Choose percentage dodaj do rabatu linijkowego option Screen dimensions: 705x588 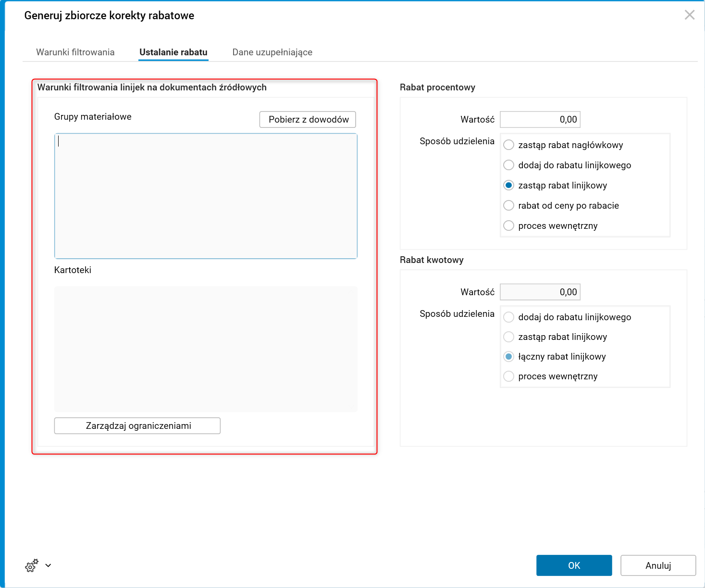pyautogui.click(x=509, y=165)
